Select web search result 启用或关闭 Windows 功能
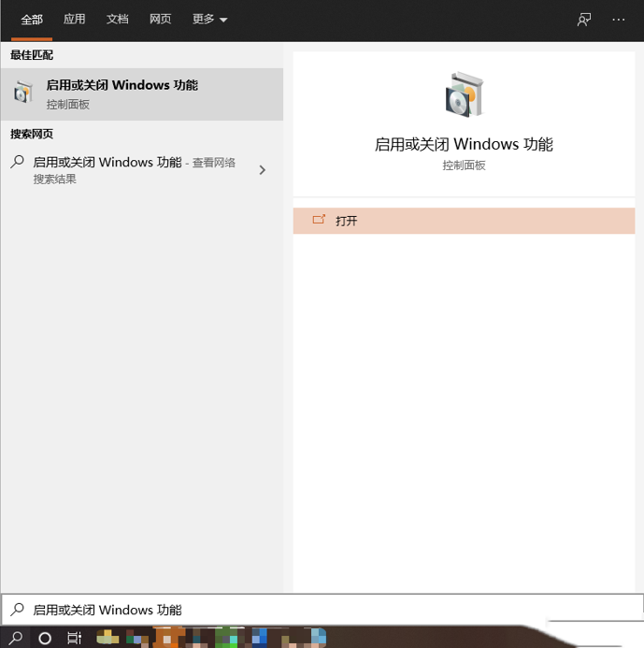 [142, 170]
